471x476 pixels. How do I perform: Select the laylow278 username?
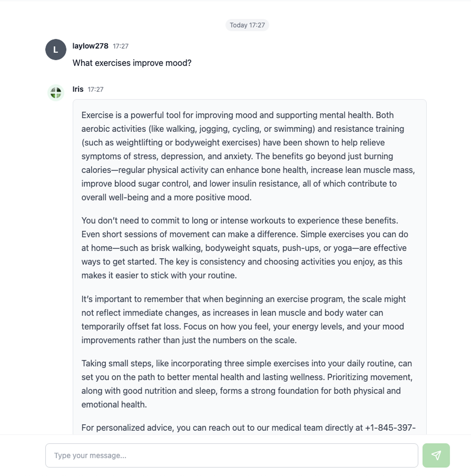click(x=91, y=46)
